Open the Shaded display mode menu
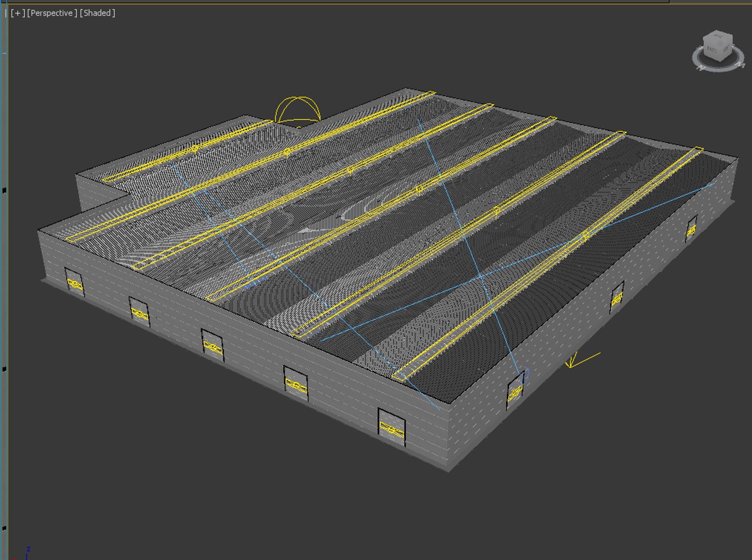 coord(98,13)
